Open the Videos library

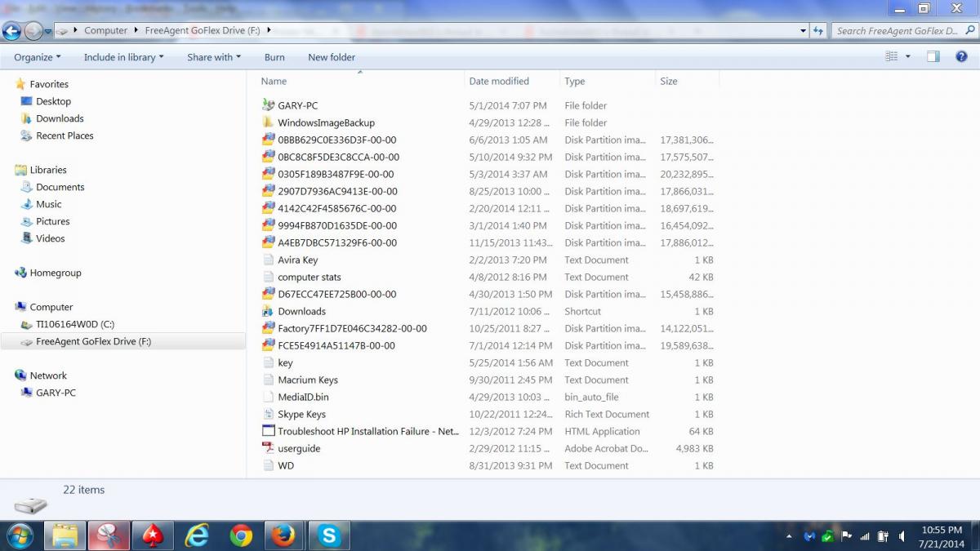pyautogui.click(x=50, y=238)
